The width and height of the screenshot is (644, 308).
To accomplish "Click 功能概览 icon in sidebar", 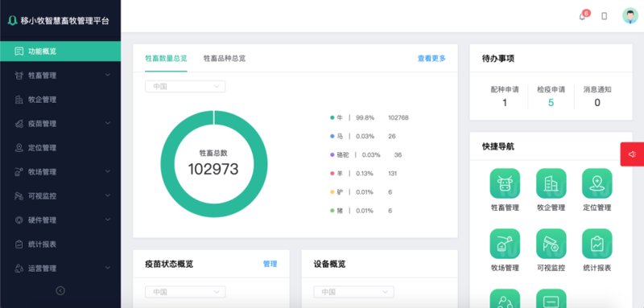I will (19, 51).
